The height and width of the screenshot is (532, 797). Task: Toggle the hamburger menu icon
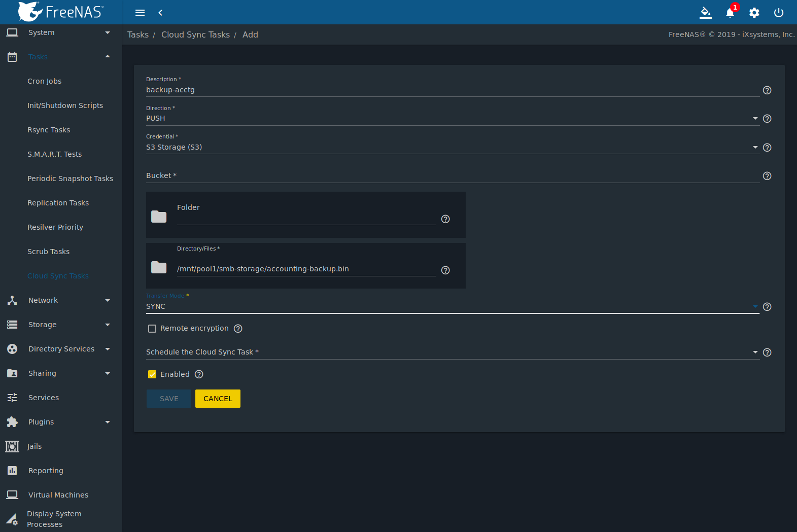click(140, 13)
